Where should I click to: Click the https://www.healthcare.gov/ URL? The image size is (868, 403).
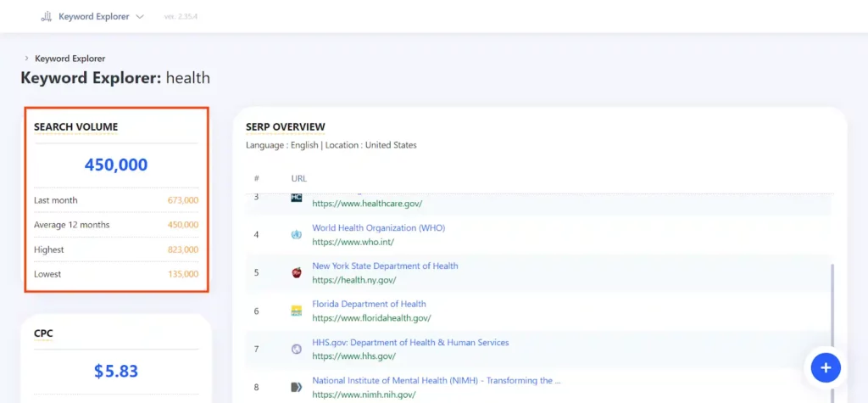point(367,204)
